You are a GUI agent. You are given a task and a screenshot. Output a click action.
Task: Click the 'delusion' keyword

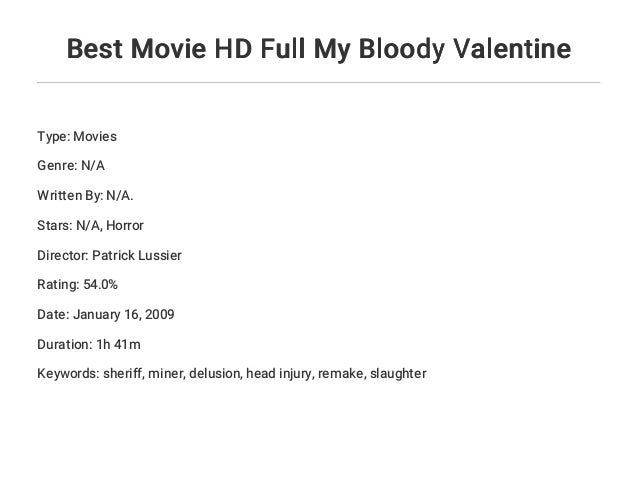pos(214,374)
